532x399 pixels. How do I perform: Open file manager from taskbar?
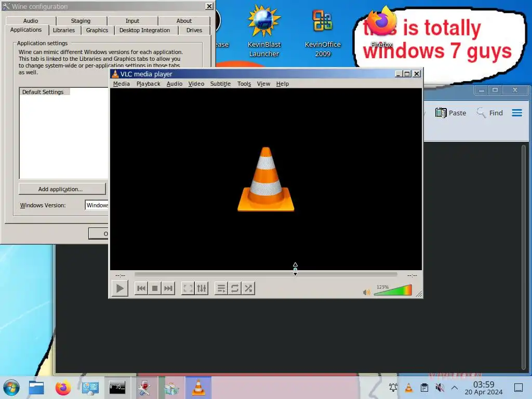[36, 388]
